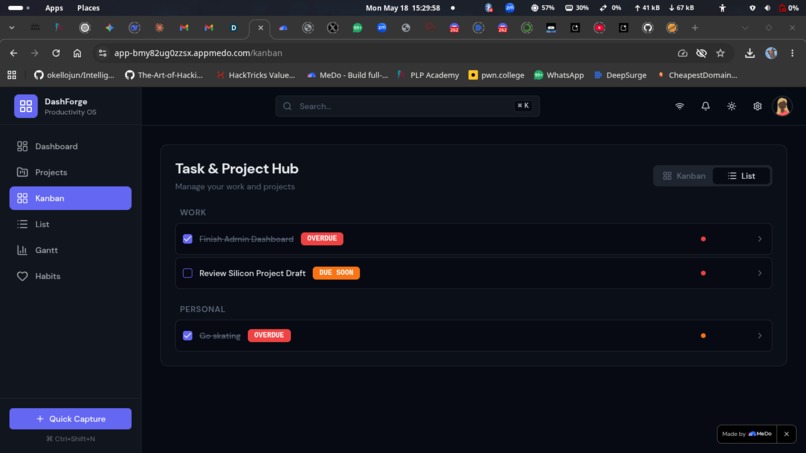Open the user profile avatar
Viewport: 806px width, 453px height.
(x=782, y=106)
